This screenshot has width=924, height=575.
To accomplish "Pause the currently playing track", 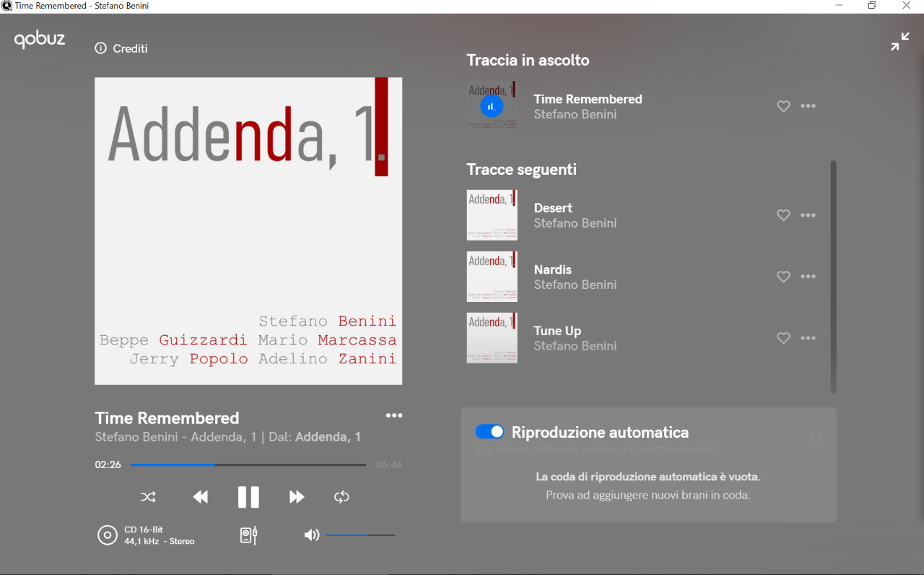I will (248, 497).
